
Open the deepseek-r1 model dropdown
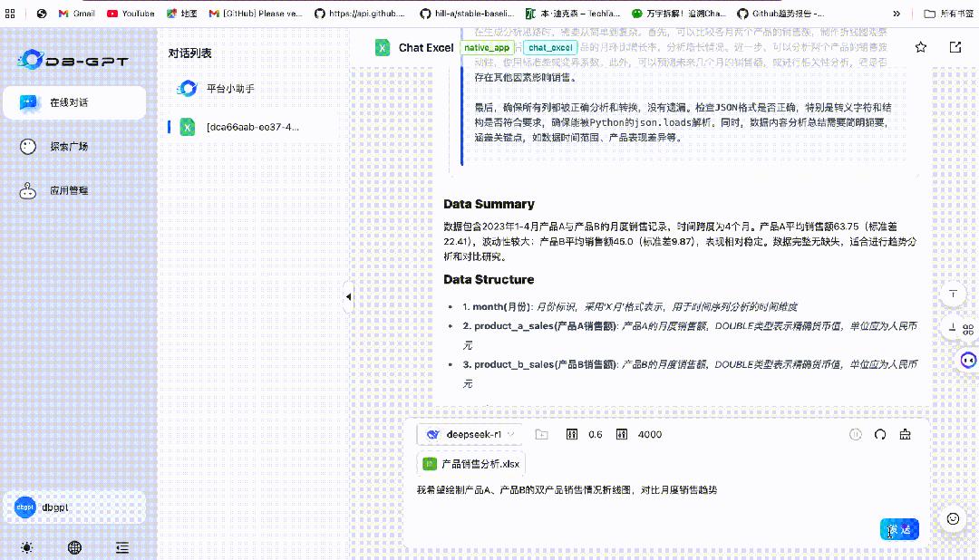click(x=469, y=434)
